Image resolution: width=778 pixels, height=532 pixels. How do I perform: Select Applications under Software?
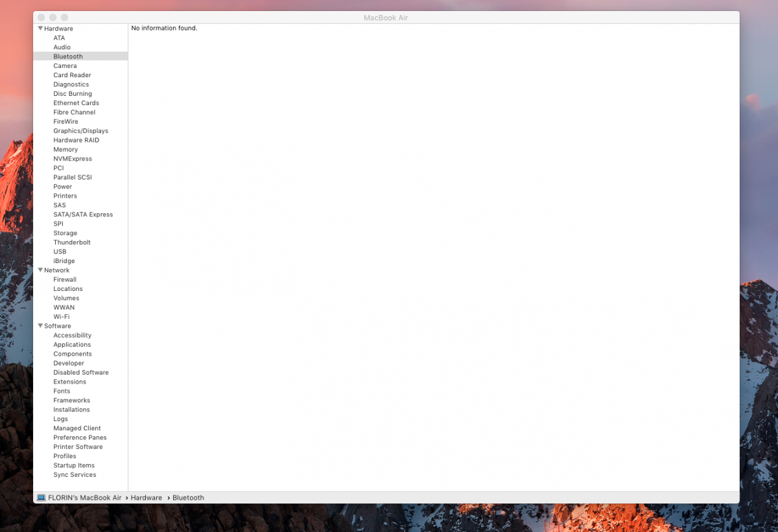point(72,345)
